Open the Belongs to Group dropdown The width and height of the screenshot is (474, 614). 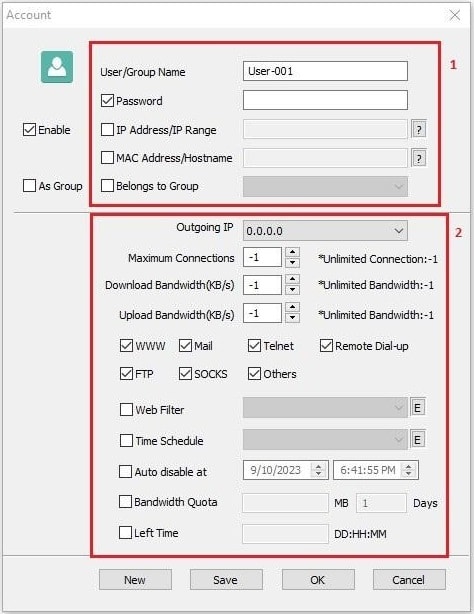coord(325,186)
